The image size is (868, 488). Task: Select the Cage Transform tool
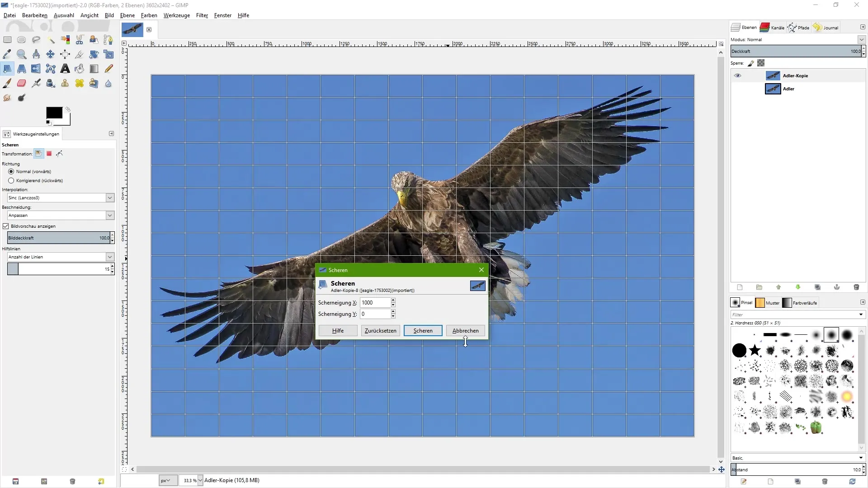pos(51,69)
